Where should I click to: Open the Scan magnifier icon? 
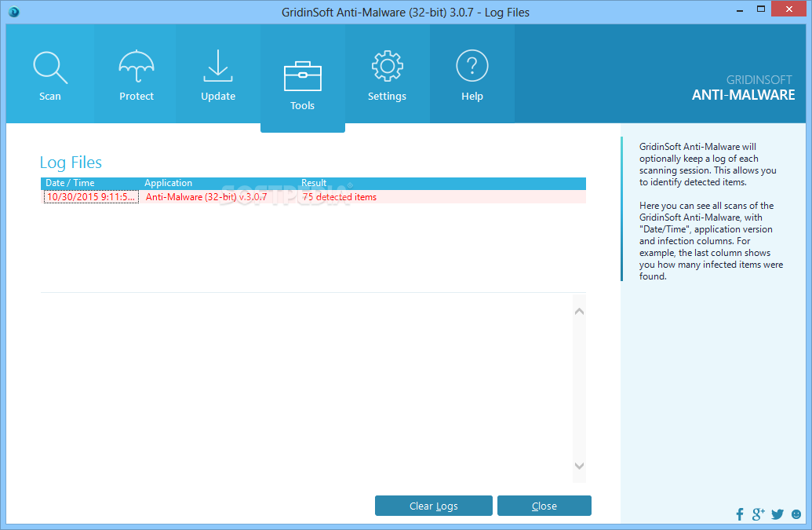50,68
